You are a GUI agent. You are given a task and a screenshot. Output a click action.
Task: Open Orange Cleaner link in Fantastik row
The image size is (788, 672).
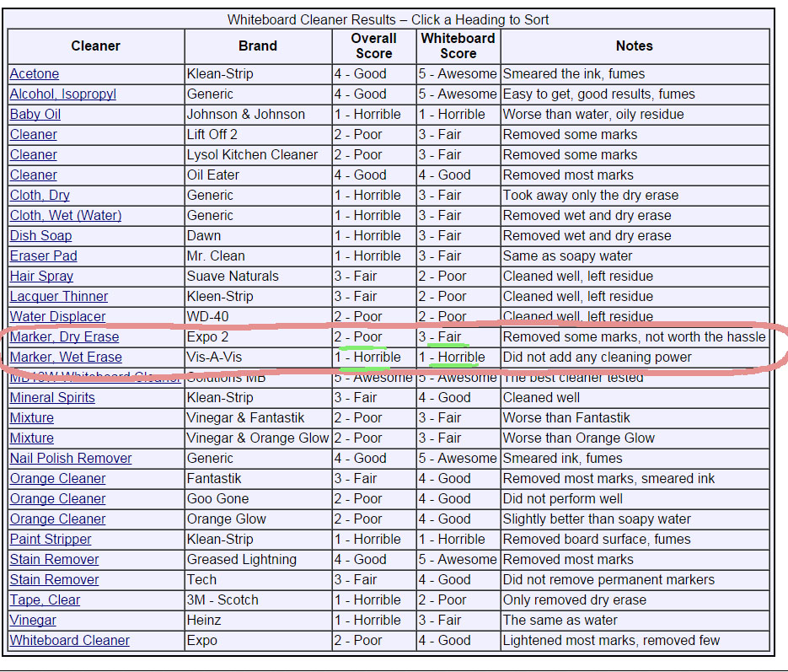[58, 478]
